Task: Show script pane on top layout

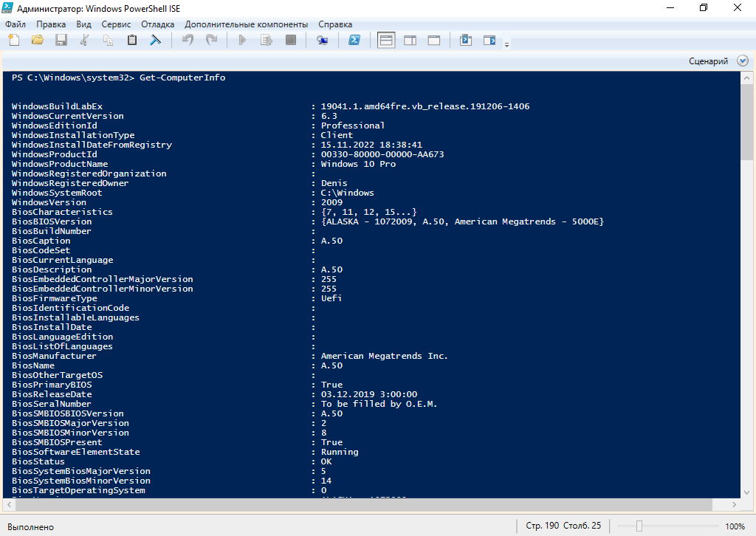Action: (385, 41)
